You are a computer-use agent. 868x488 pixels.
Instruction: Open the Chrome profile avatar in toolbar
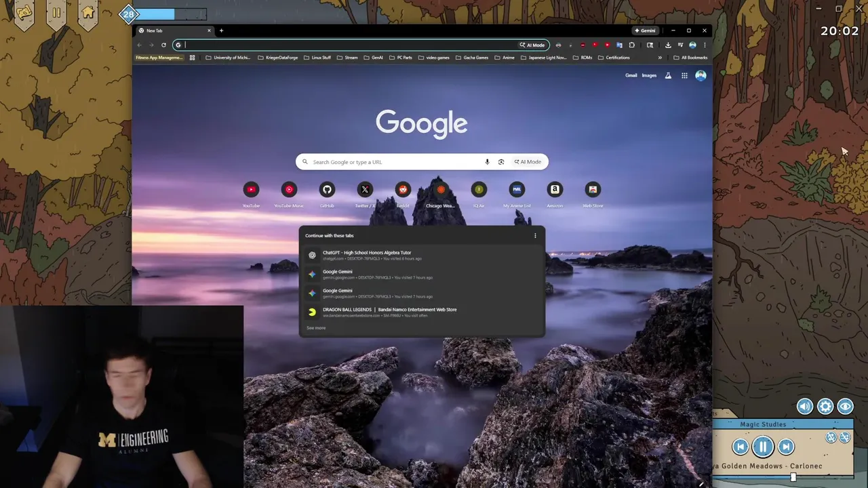click(692, 45)
